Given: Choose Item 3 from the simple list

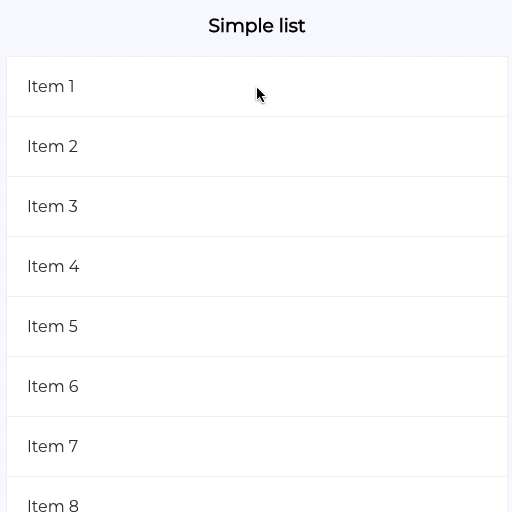Looking at the screenshot, I should (257, 207).
